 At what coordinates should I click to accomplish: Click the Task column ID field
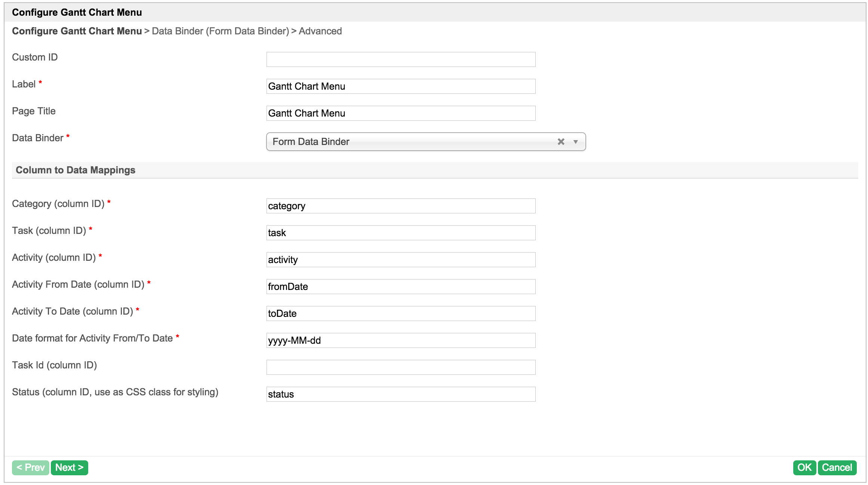click(401, 233)
